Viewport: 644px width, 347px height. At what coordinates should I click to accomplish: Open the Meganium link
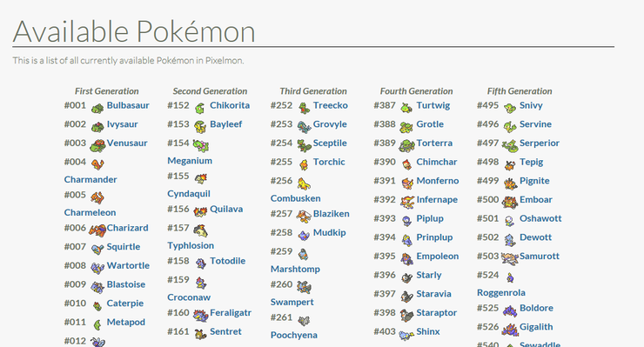190,161
